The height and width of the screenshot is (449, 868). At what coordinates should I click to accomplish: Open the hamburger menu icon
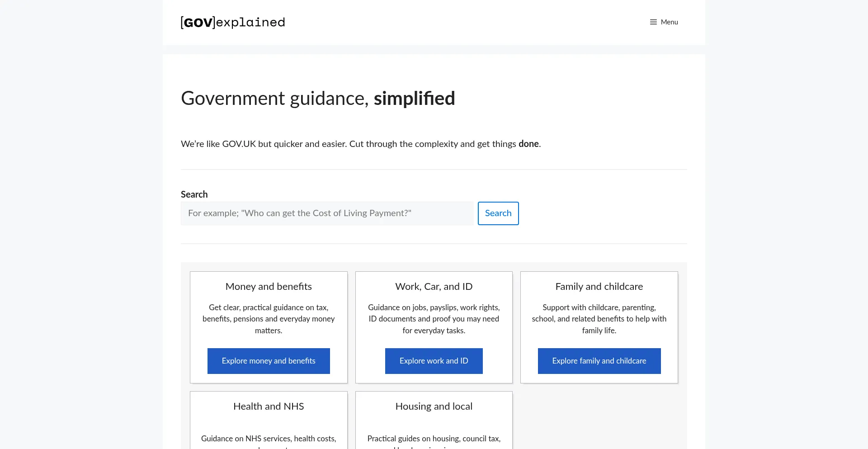coord(653,22)
